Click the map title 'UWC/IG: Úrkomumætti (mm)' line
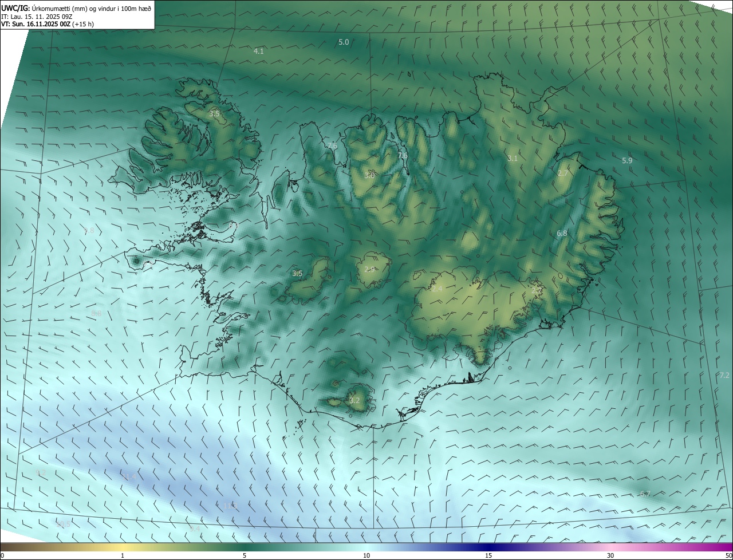This screenshot has height=560, width=733. click(x=76, y=8)
